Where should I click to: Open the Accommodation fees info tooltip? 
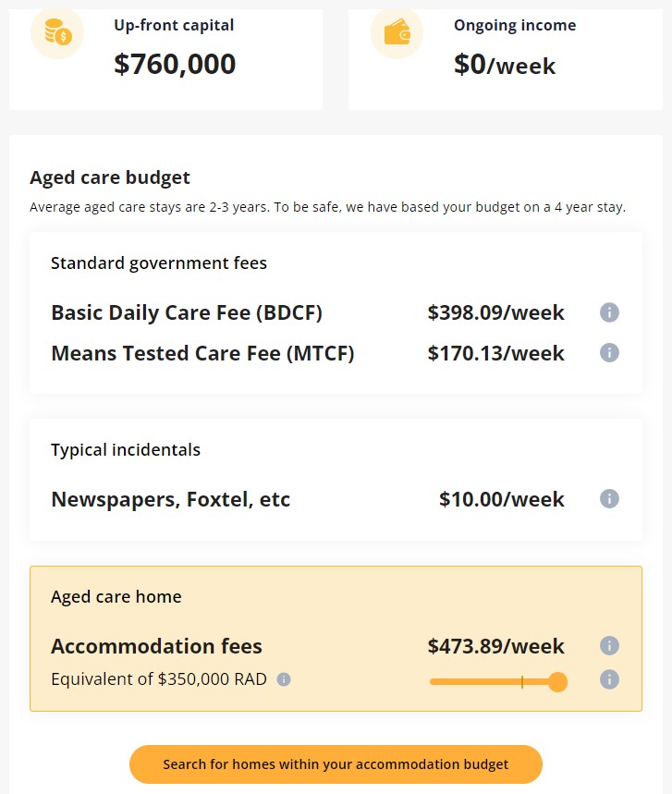point(609,647)
